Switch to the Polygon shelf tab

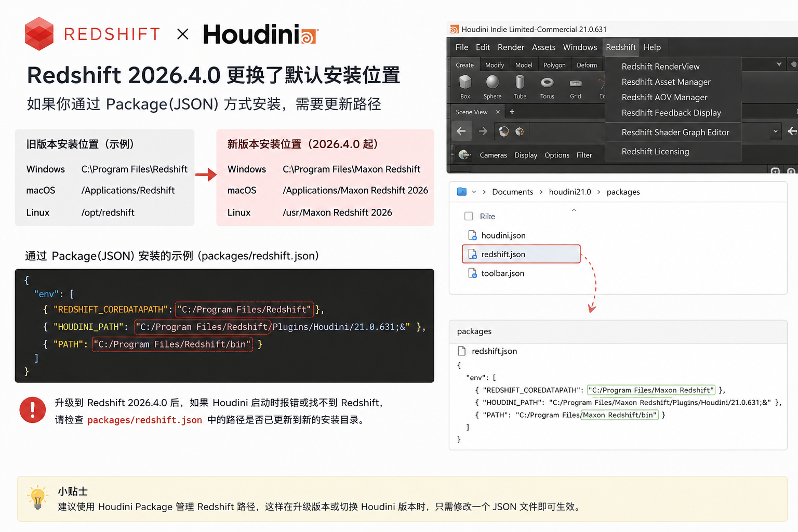click(554, 65)
